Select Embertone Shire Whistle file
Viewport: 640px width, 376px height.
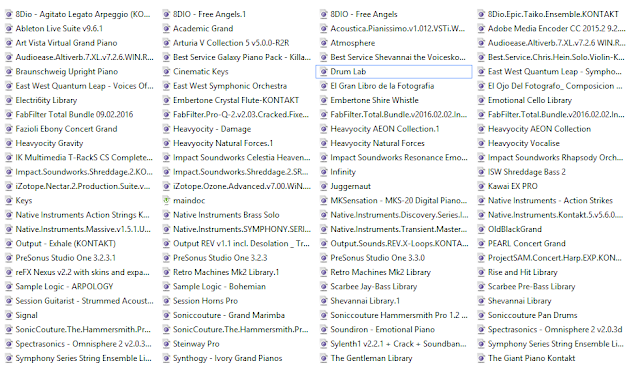tap(374, 100)
